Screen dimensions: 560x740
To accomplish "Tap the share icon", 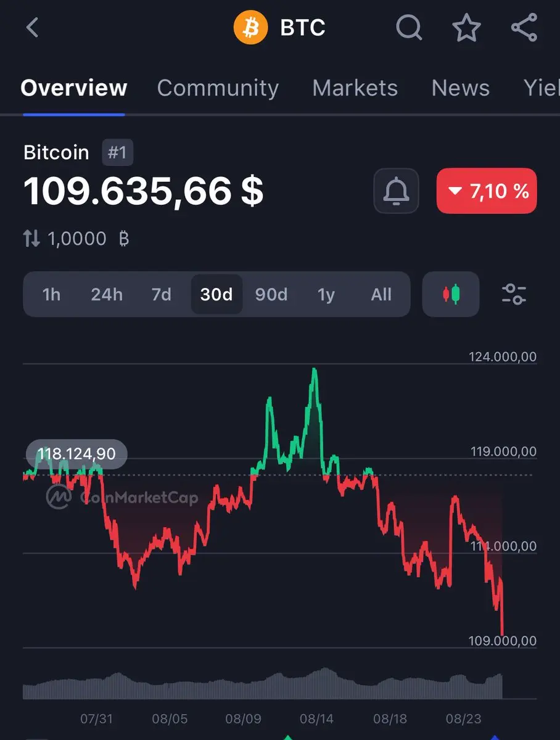I will (524, 28).
